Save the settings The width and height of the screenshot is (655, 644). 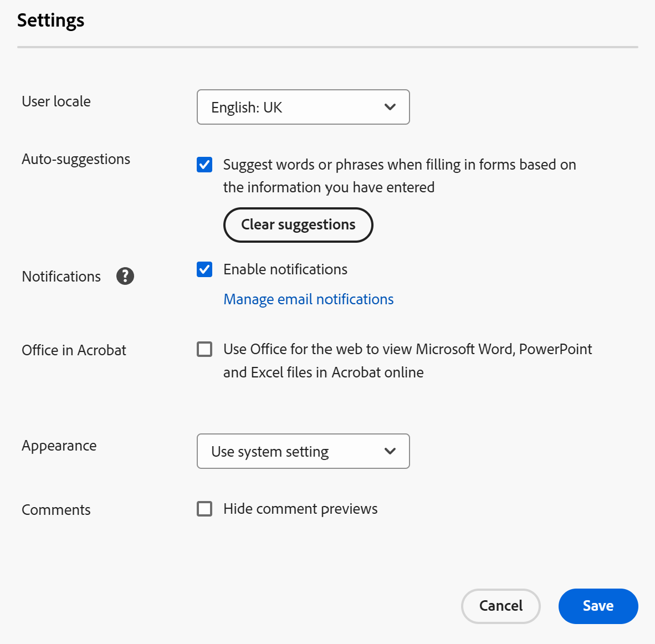[598, 606]
